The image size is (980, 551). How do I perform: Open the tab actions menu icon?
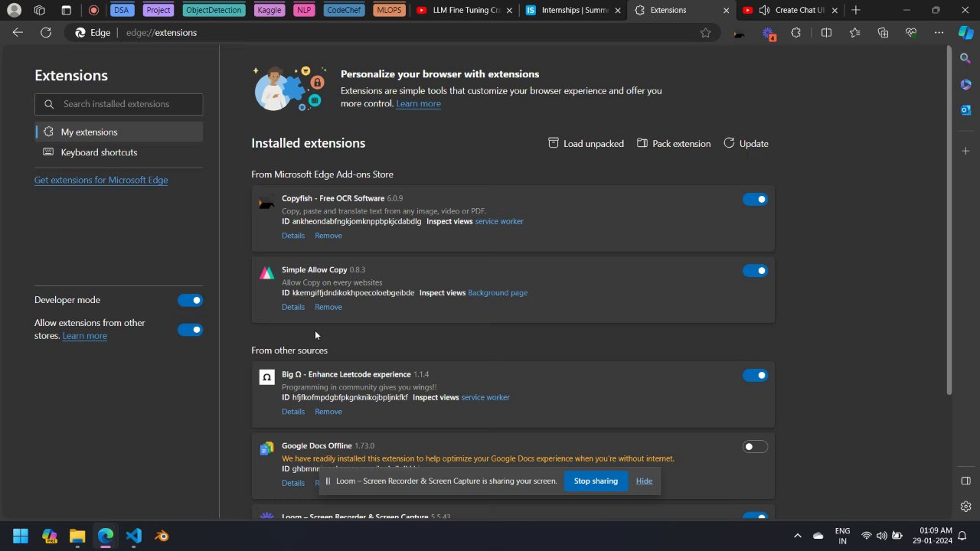(x=66, y=10)
